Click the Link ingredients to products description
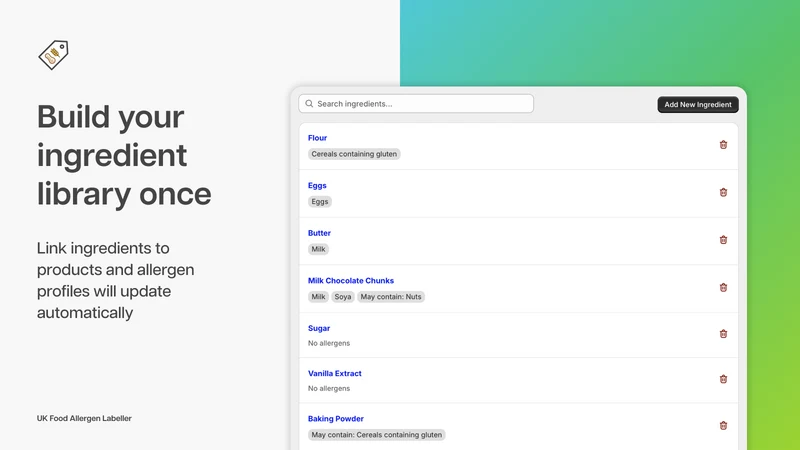This screenshot has height=450, width=800. tap(115, 280)
